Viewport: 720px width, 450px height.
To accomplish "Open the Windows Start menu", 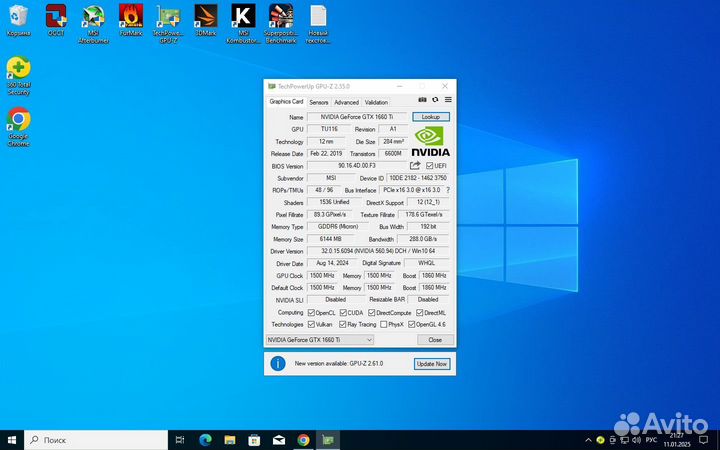I will [12, 440].
